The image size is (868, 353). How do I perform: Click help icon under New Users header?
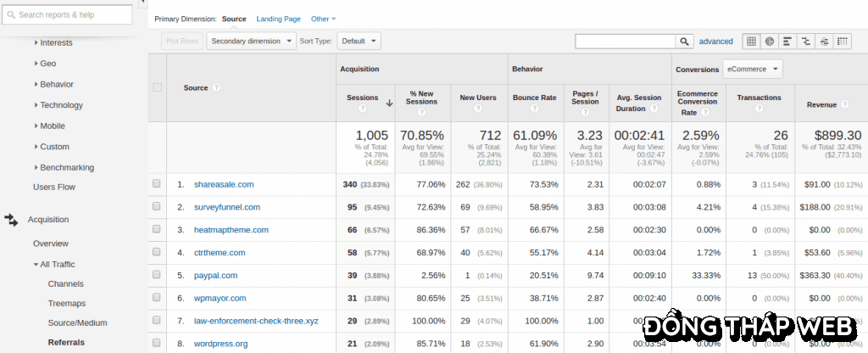[478, 109]
